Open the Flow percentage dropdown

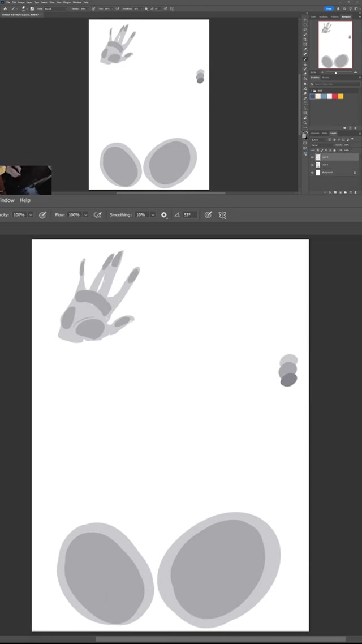click(x=86, y=215)
